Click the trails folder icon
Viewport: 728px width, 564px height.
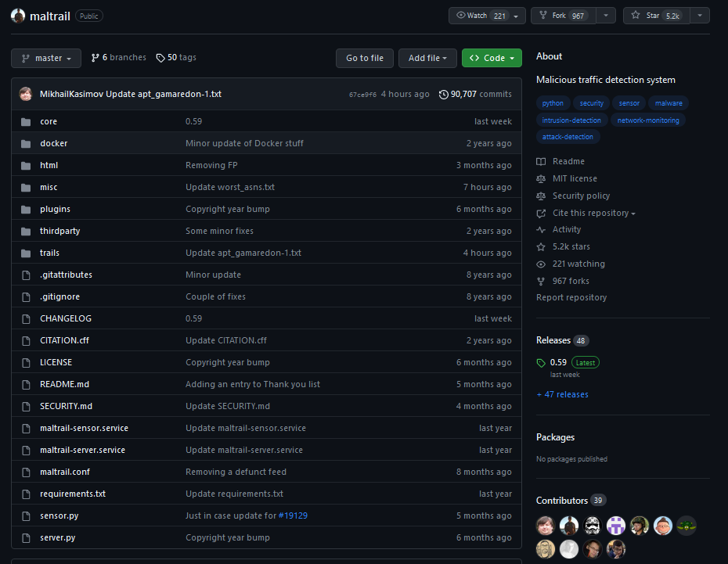(x=26, y=253)
